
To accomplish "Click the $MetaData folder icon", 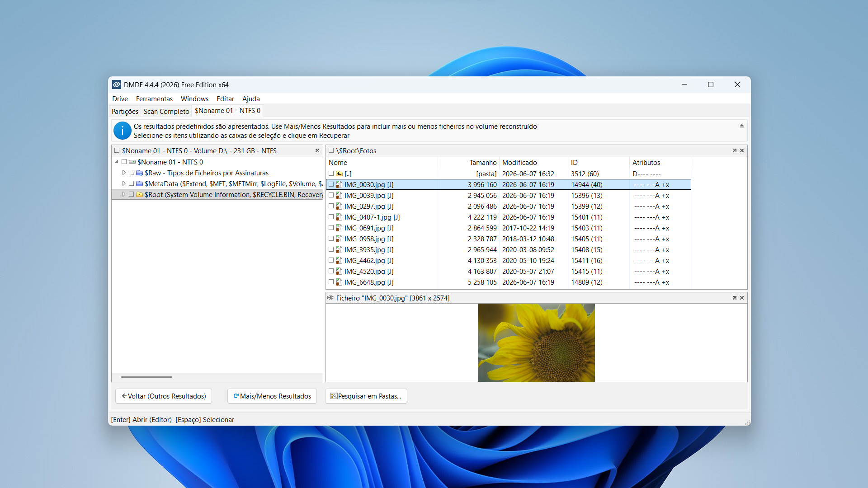I will coord(140,183).
